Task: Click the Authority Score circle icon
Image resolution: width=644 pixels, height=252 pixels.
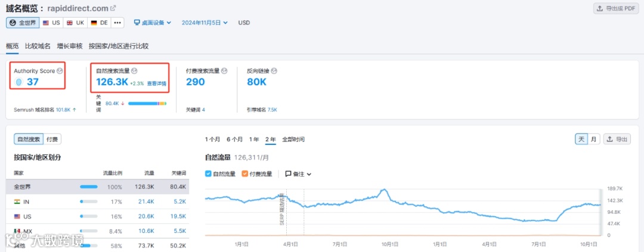Action: pos(19,82)
